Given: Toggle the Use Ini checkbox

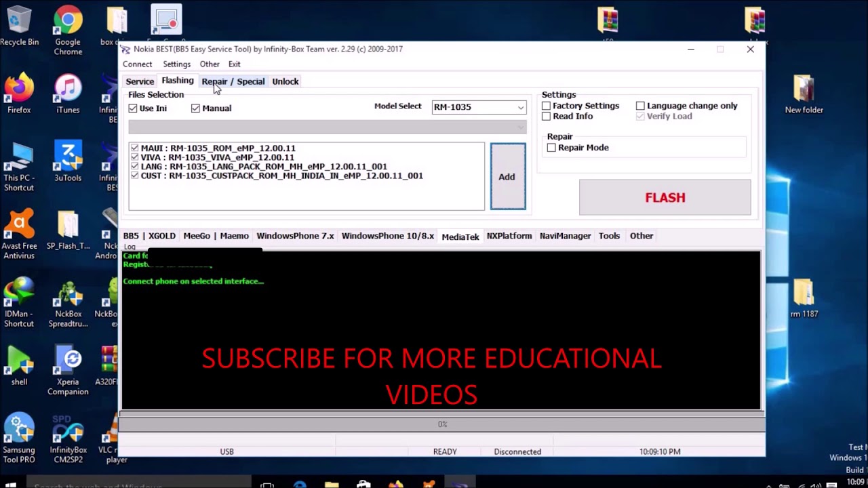Looking at the screenshot, I should 133,108.
